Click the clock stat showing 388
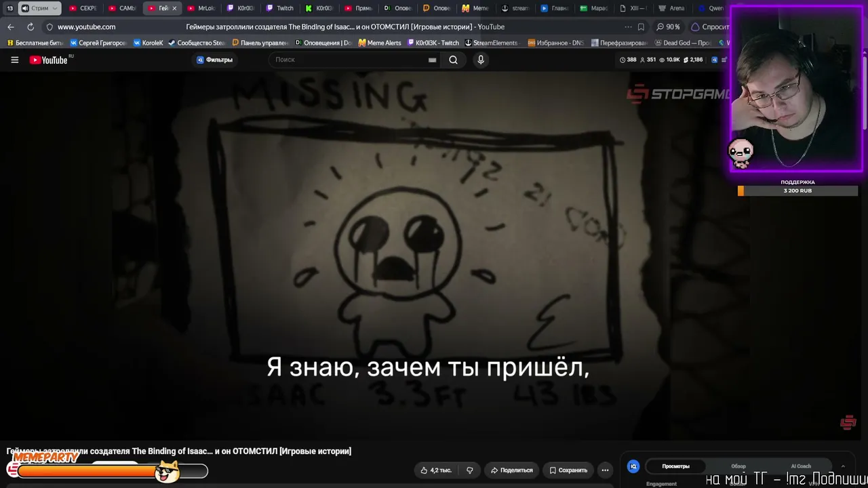Viewport: 868px width, 488px height. (x=629, y=60)
